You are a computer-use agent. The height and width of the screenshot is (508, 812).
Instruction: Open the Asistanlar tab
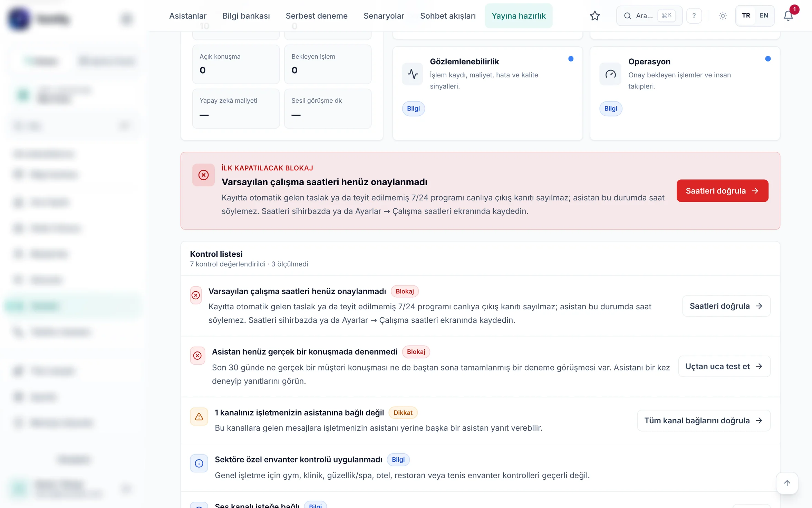coord(188,16)
